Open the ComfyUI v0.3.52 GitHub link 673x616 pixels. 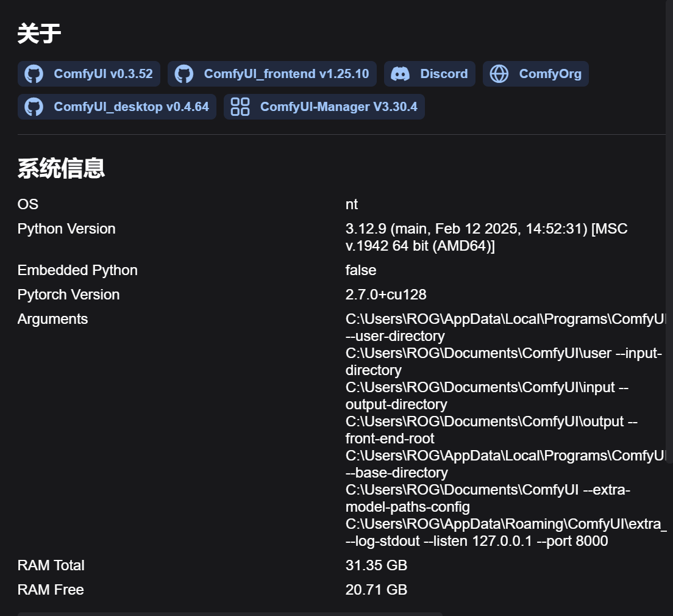pyautogui.click(x=89, y=74)
